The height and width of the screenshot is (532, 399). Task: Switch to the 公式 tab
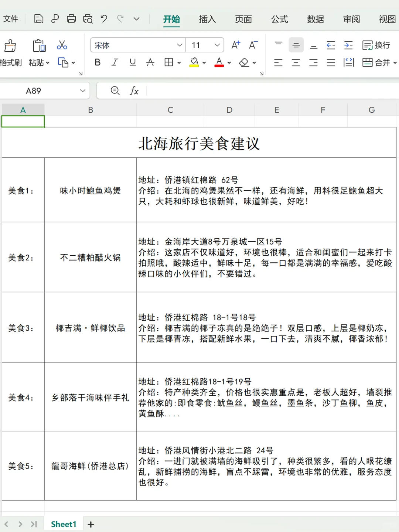point(279,19)
